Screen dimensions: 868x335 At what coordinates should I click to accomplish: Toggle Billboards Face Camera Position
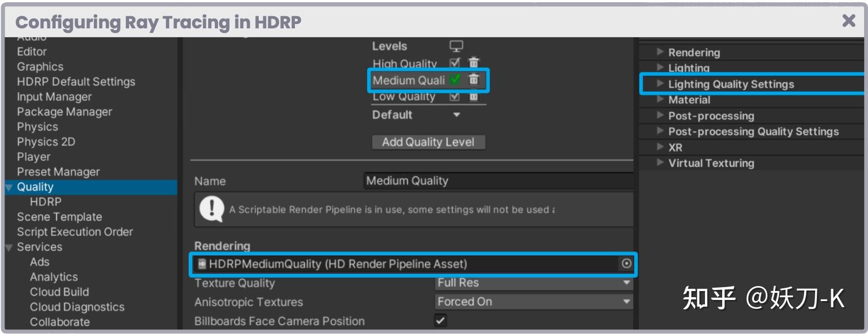[440, 321]
